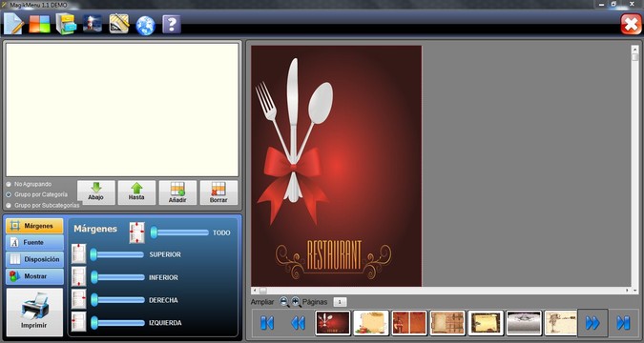Image resolution: width=644 pixels, height=343 pixels.
Task: Click the preview scroll left arrow
Action: 254,291
